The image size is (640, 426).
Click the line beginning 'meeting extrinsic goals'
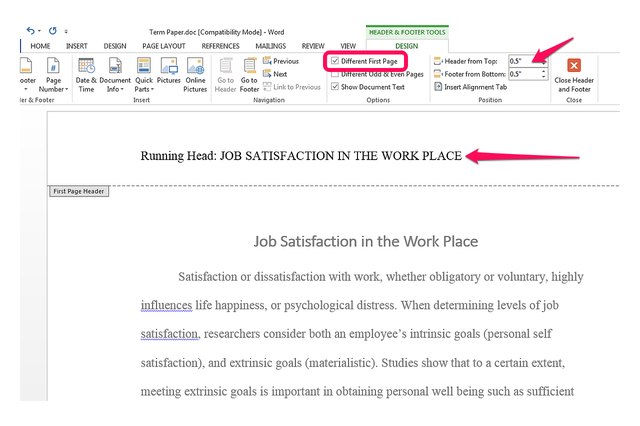click(358, 391)
